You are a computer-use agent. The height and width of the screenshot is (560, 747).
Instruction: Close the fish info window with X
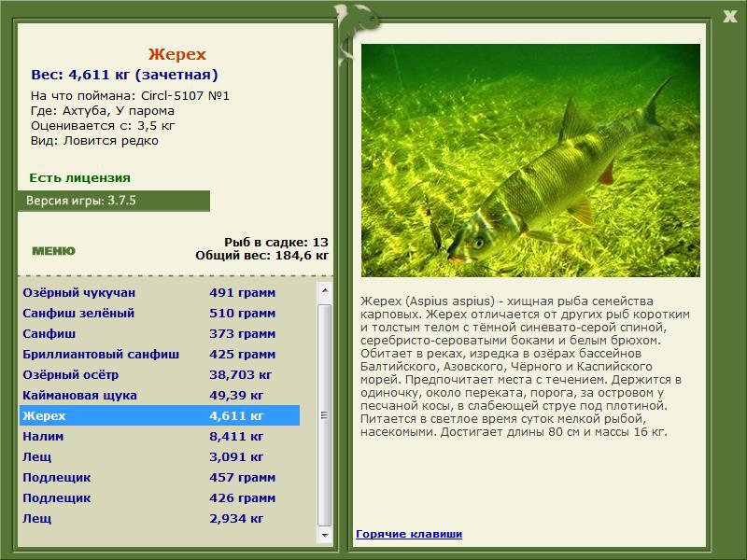point(729,17)
